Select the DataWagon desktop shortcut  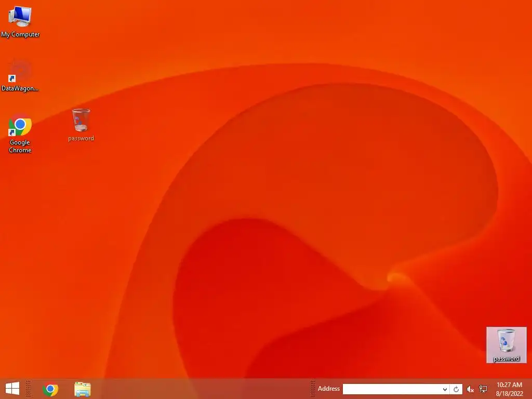tap(20, 75)
